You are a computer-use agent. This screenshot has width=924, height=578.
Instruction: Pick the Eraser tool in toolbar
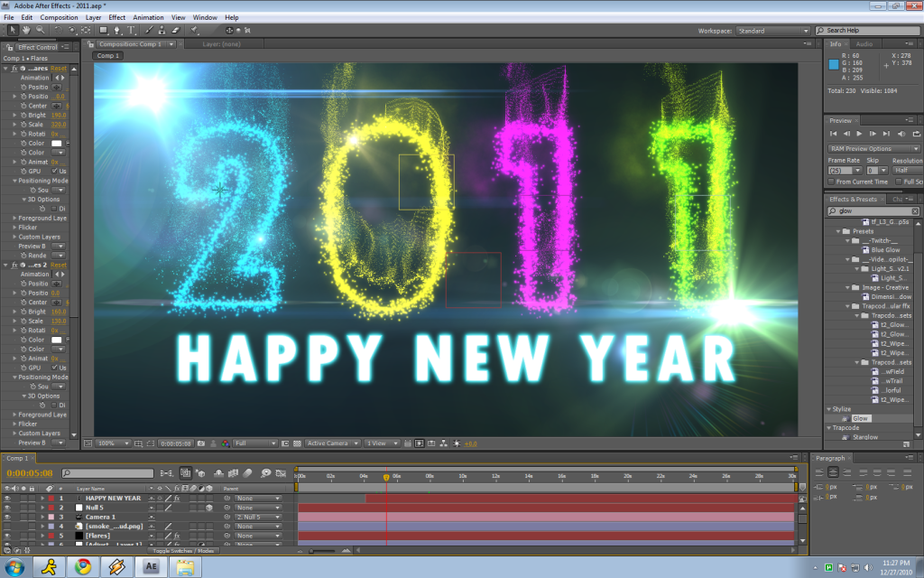(x=176, y=30)
